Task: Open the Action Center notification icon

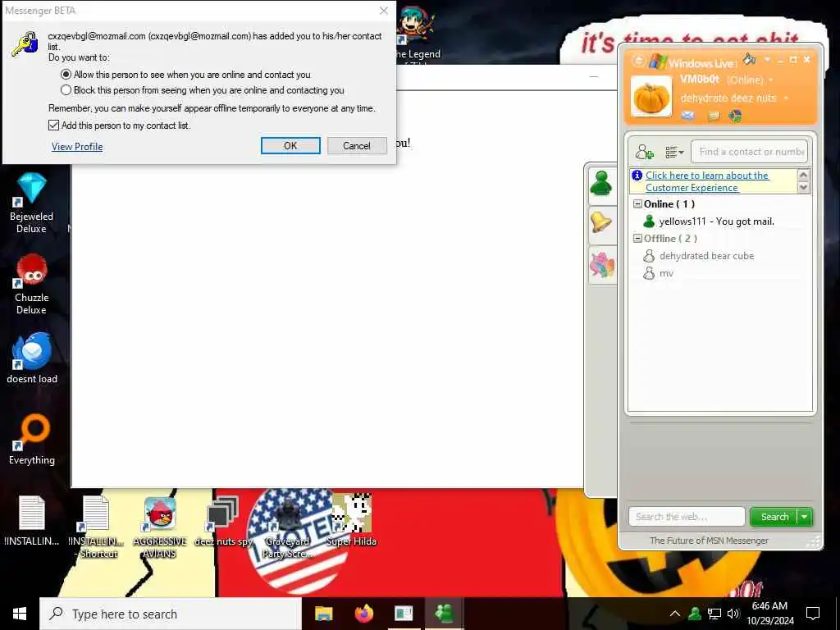Action: point(813,614)
